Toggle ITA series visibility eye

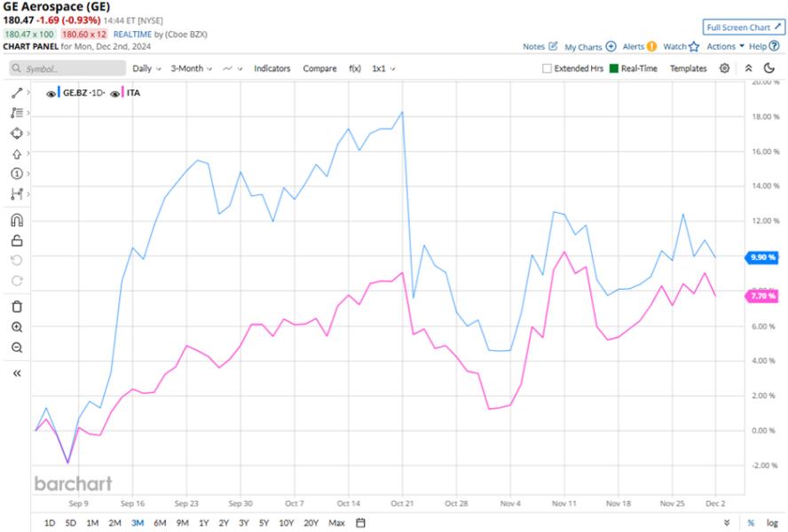click(114, 93)
